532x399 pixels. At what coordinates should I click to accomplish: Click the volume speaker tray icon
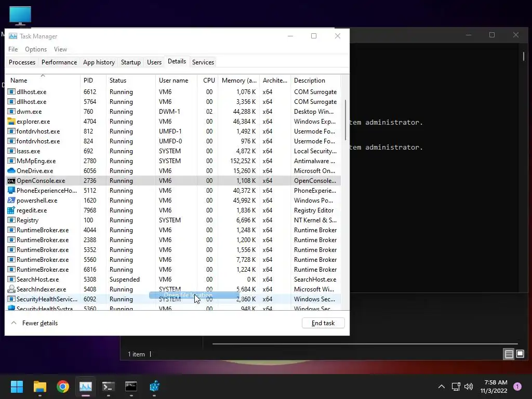tap(469, 387)
